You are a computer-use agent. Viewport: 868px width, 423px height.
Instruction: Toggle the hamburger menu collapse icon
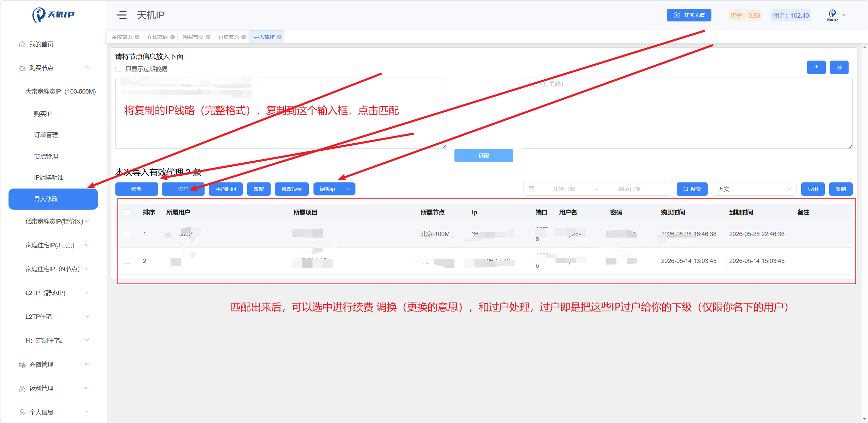click(x=122, y=15)
